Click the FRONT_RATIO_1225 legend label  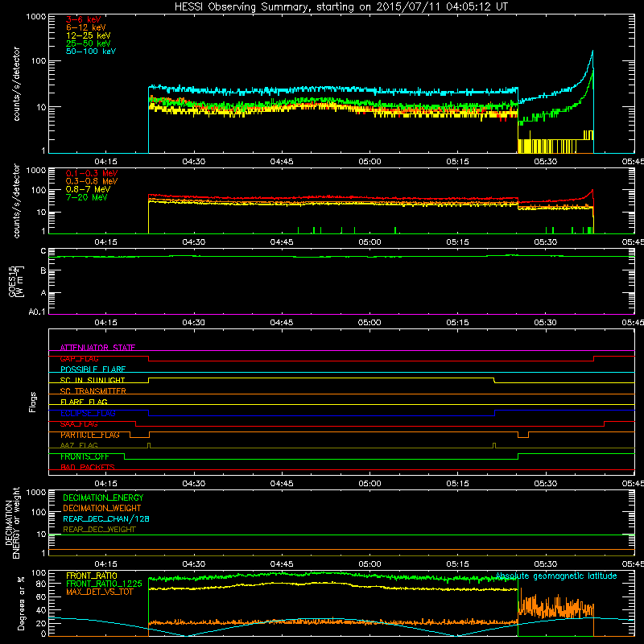coord(104,584)
